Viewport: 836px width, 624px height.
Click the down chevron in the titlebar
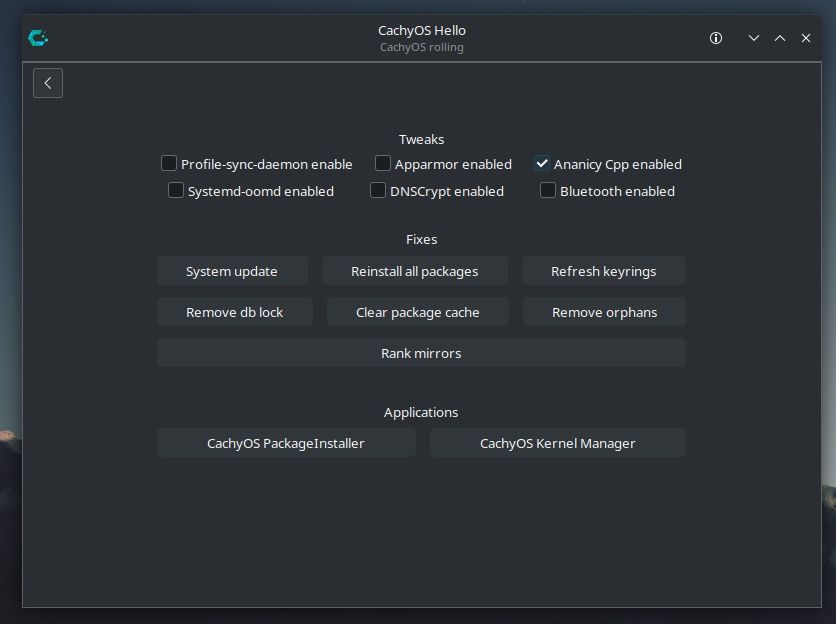[x=754, y=38]
